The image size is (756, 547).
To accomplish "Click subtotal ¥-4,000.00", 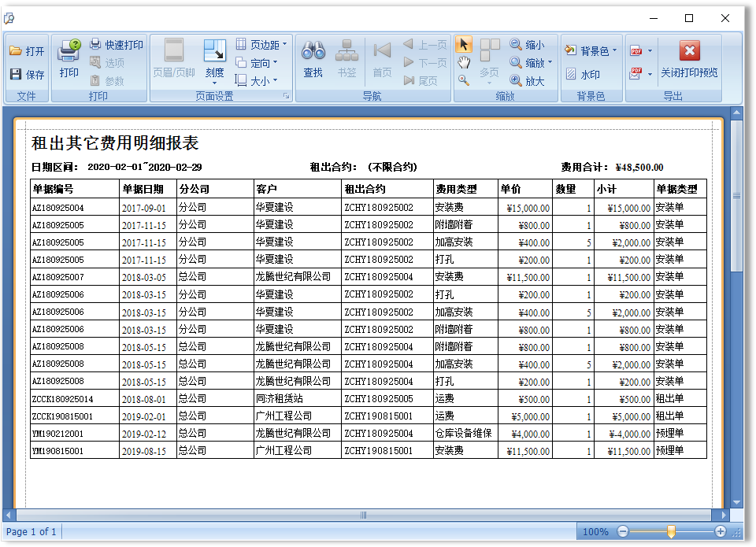I will point(629,434).
